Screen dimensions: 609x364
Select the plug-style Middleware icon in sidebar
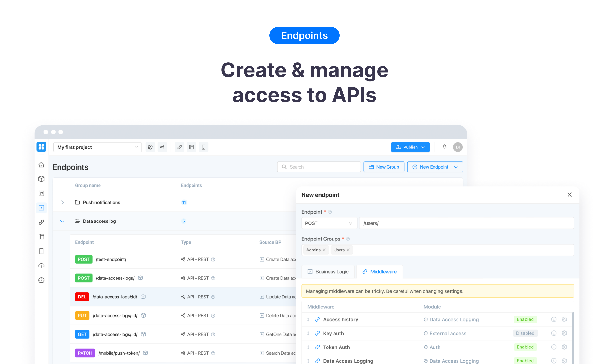coord(41,222)
